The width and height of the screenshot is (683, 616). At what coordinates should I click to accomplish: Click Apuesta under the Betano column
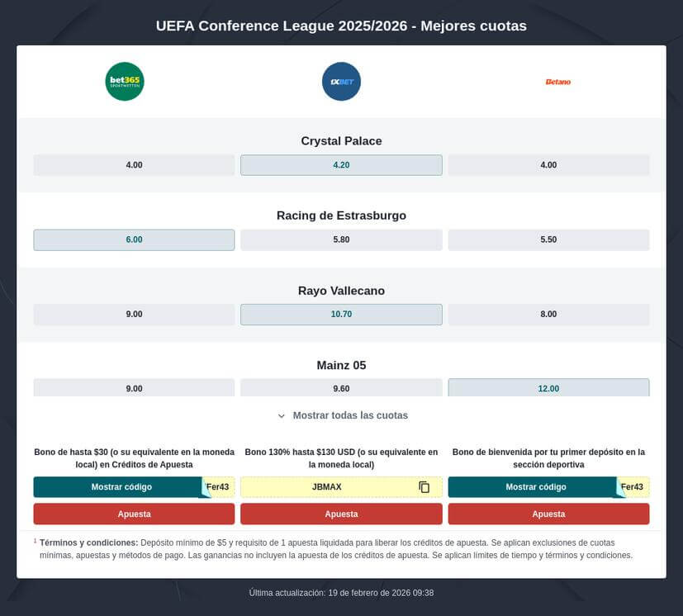pyautogui.click(x=548, y=514)
